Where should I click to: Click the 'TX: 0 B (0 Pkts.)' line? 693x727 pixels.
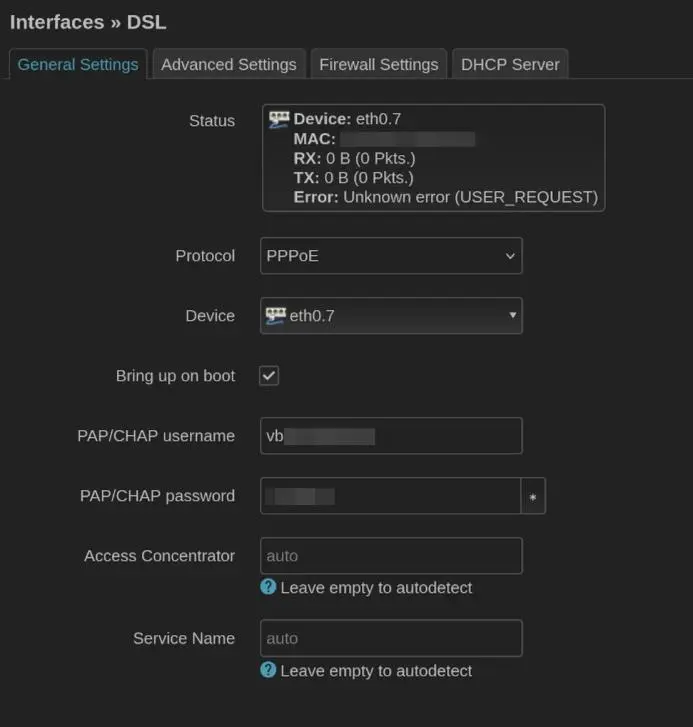click(x=353, y=178)
